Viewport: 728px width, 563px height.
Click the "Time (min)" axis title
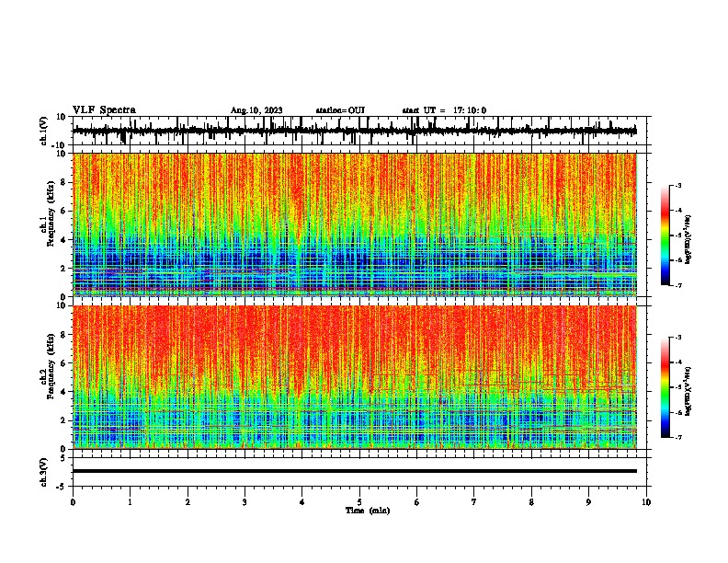click(x=368, y=511)
